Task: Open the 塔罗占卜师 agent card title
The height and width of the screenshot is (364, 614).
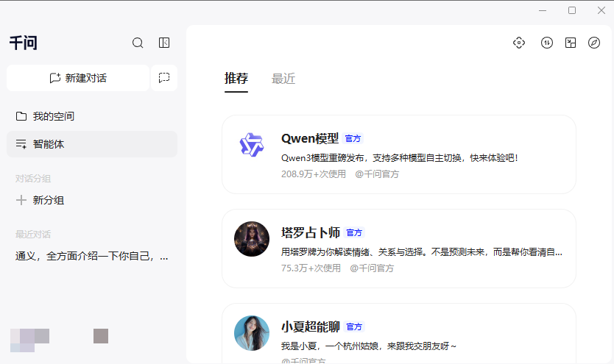Action: (311, 232)
